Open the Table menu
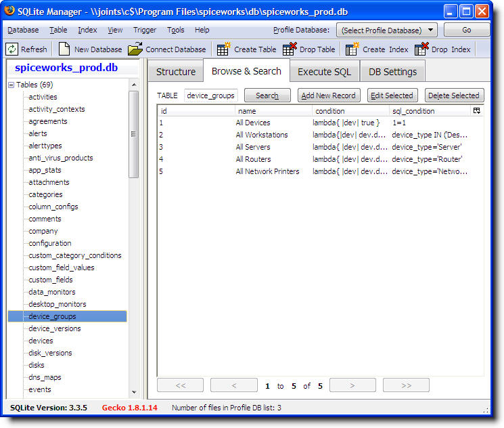Screen dimensions: 504x428 click(x=58, y=30)
